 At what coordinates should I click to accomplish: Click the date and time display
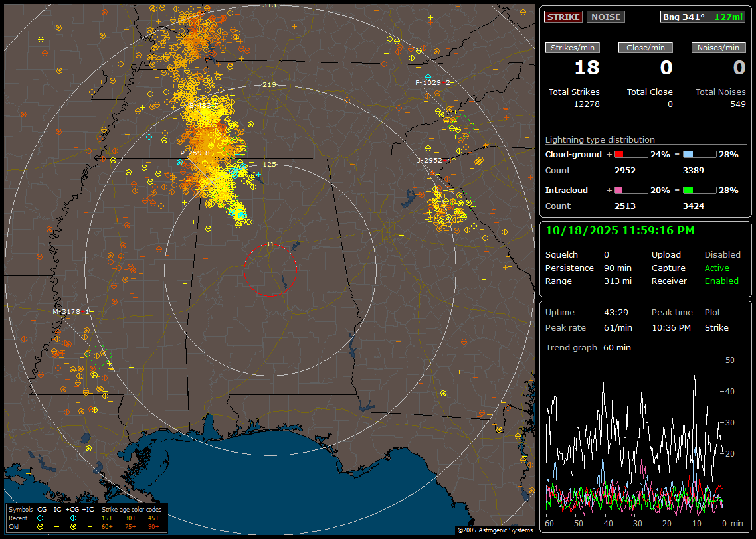[x=620, y=230]
